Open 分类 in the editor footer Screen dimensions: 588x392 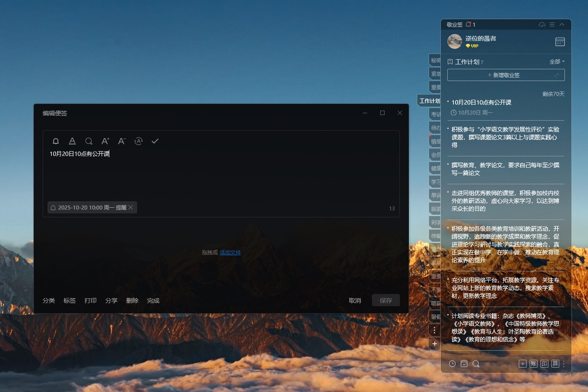(49, 301)
